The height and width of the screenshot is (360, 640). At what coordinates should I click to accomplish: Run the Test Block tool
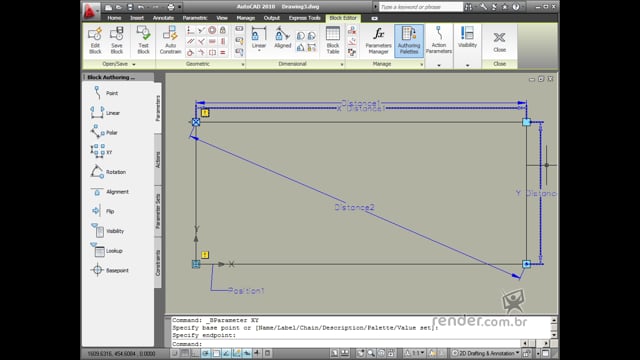tap(143, 40)
